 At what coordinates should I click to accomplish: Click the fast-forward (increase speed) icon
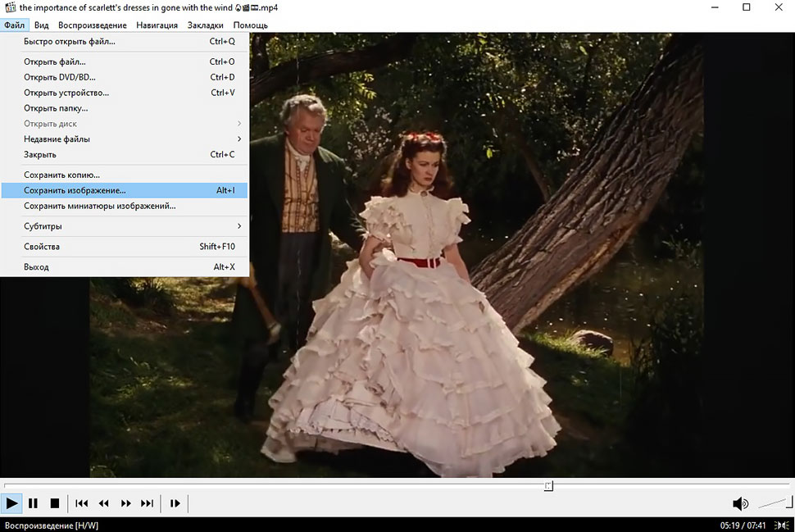click(x=126, y=503)
